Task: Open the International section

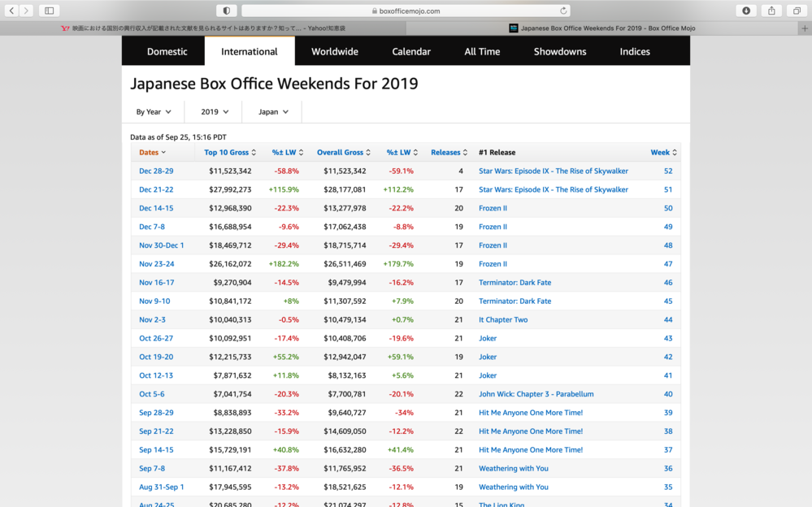Action: [249, 51]
